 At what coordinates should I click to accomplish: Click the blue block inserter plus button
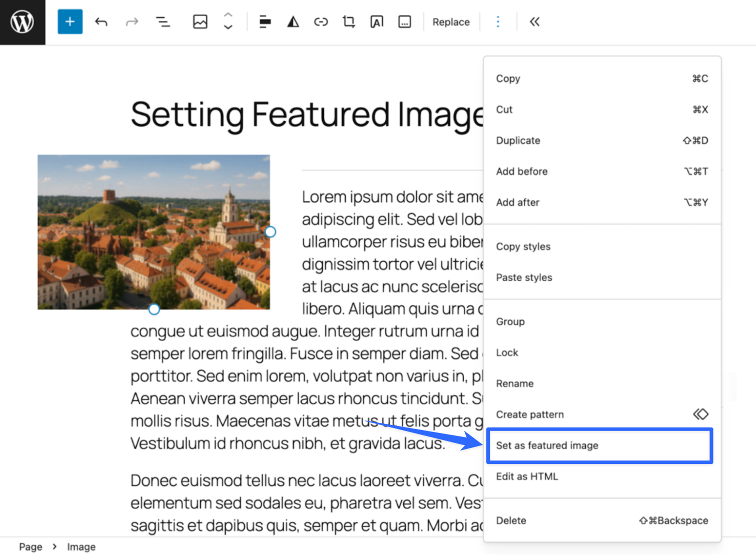[70, 22]
